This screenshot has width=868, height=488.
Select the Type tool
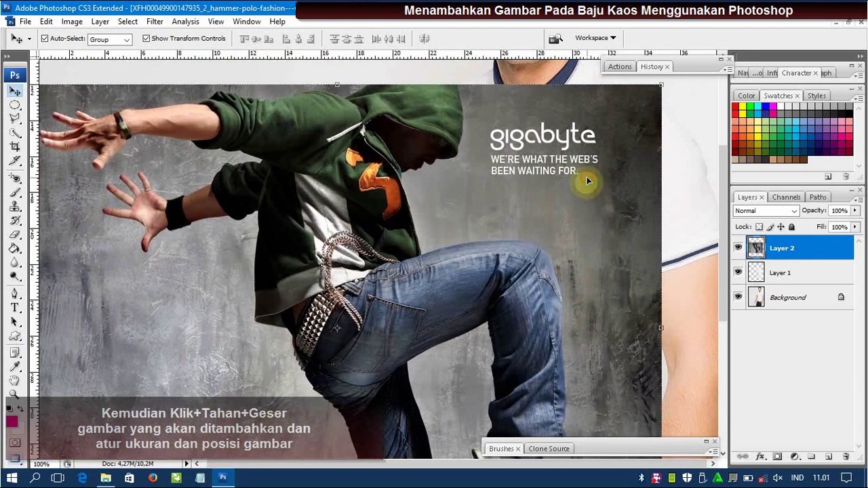15,308
